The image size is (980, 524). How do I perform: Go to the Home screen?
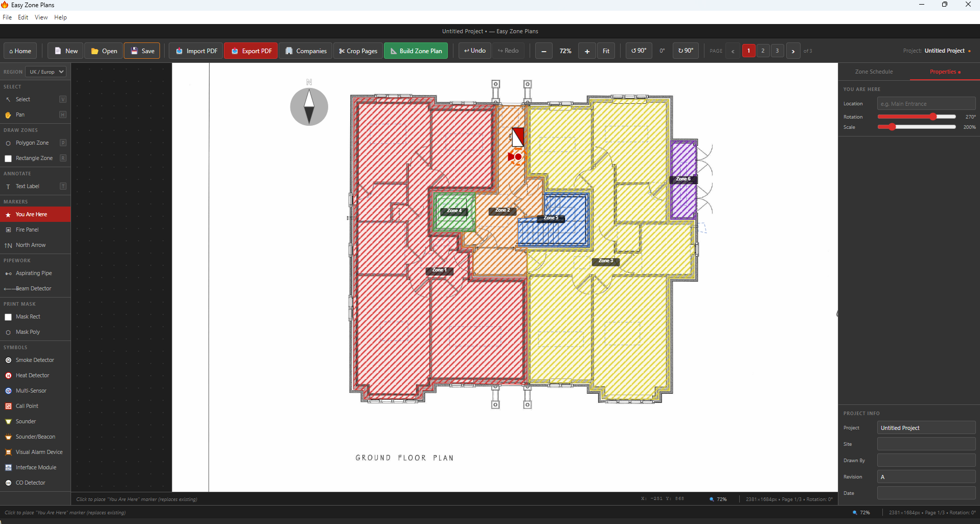(20, 51)
